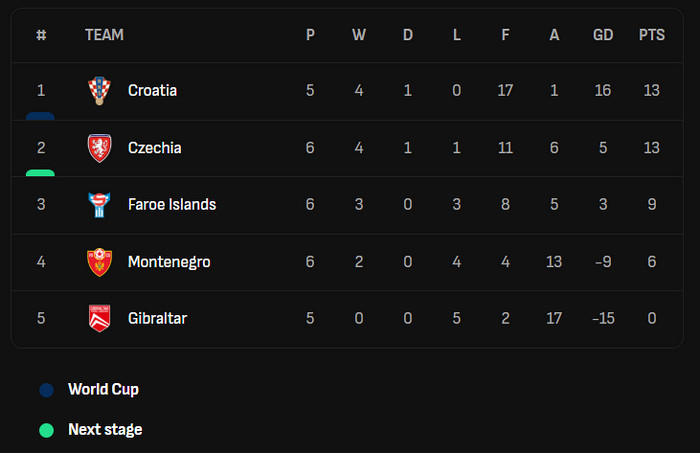Click the Gibraltar team crest icon
Screen dimensions: 700x453
(97, 319)
